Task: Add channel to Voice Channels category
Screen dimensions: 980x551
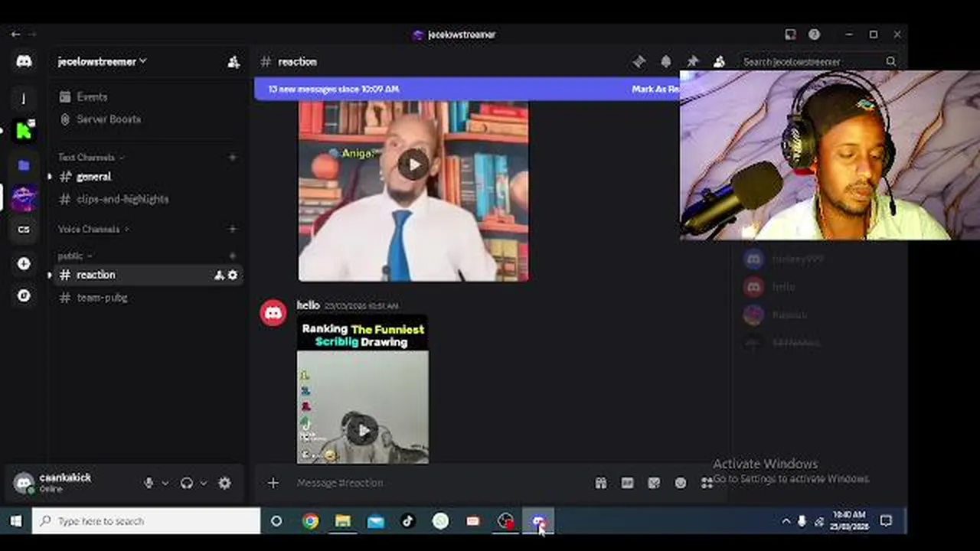Action: tap(233, 229)
